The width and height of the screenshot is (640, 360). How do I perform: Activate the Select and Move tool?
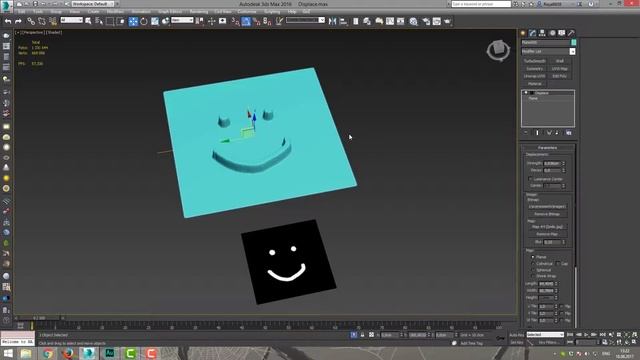coord(133,21)
